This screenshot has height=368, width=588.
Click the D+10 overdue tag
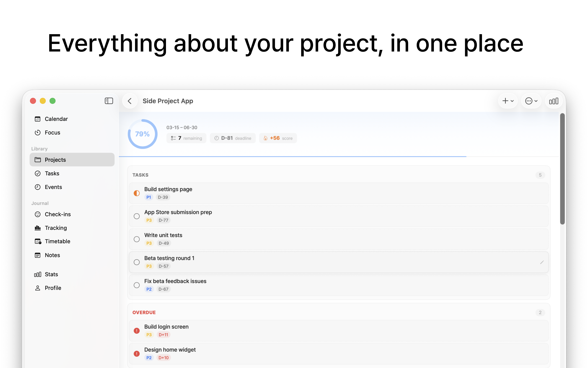(164, 358)
